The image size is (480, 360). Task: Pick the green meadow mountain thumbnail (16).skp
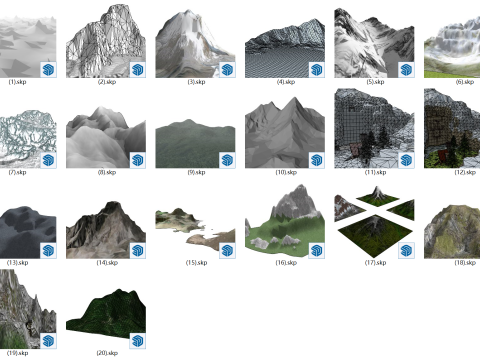pyautogui.click(x=285, y=221)
